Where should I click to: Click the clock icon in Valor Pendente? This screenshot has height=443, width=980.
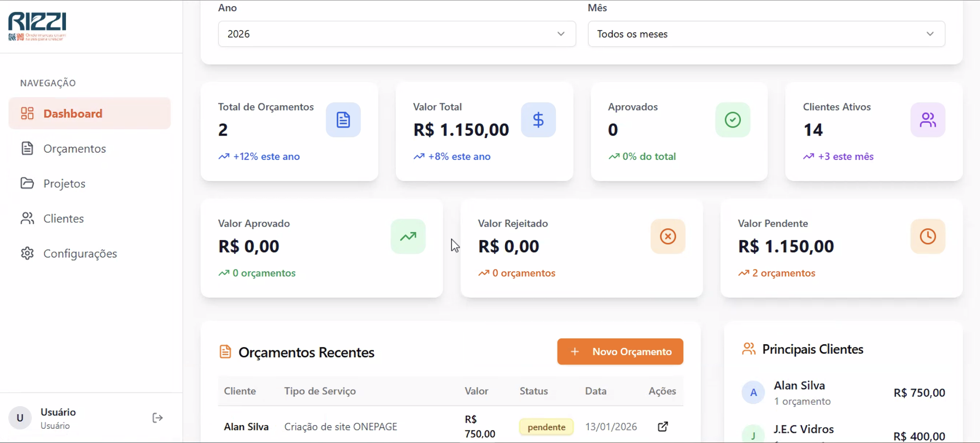coord(928,236)
